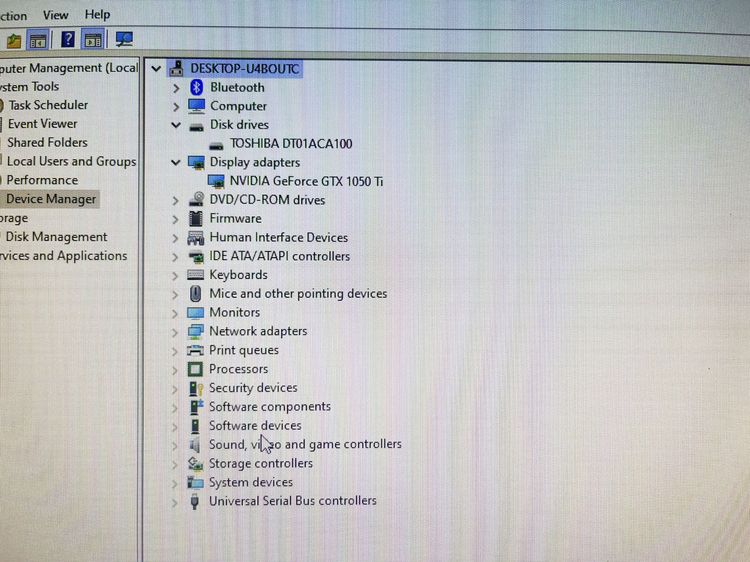Select the DESKTOP-U4BOUTC computer name
The width and height of the screenshot is (750, 562).
click(245, 68)
